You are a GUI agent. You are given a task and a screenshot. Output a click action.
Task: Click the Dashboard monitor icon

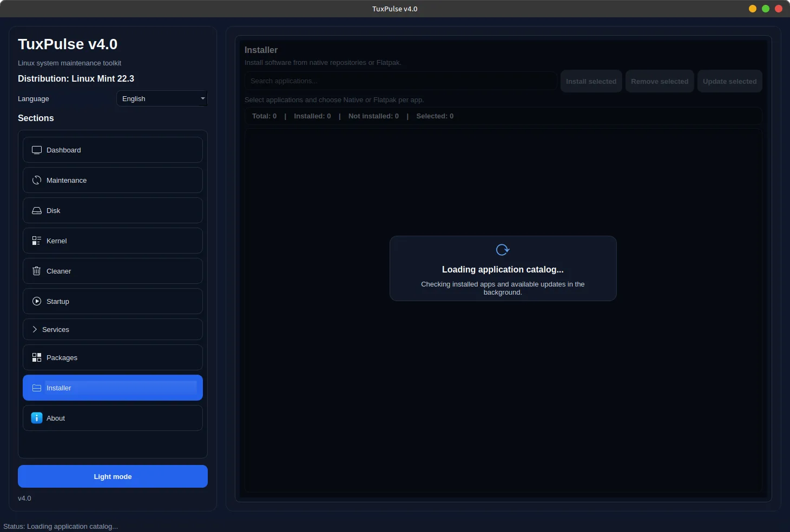click(37, 150)
